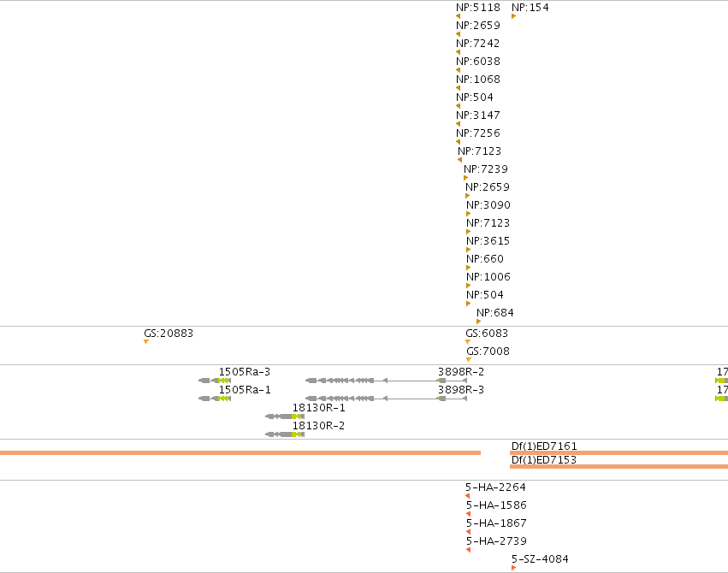This screenshot has width=728, height=573.
Task: Select the 5-HA-1867 insertion
Action: [496, 523]
